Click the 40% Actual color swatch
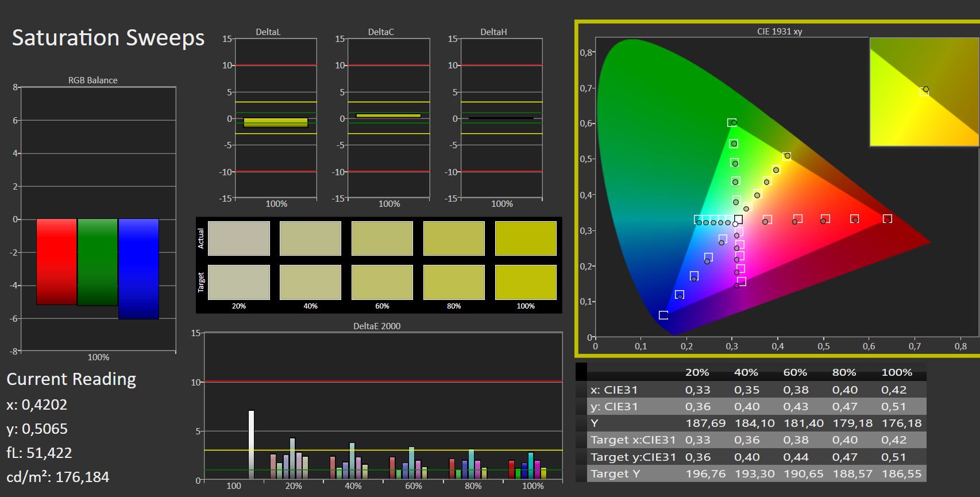Viewport: 980px width, 497px height. tap(310, 238)
